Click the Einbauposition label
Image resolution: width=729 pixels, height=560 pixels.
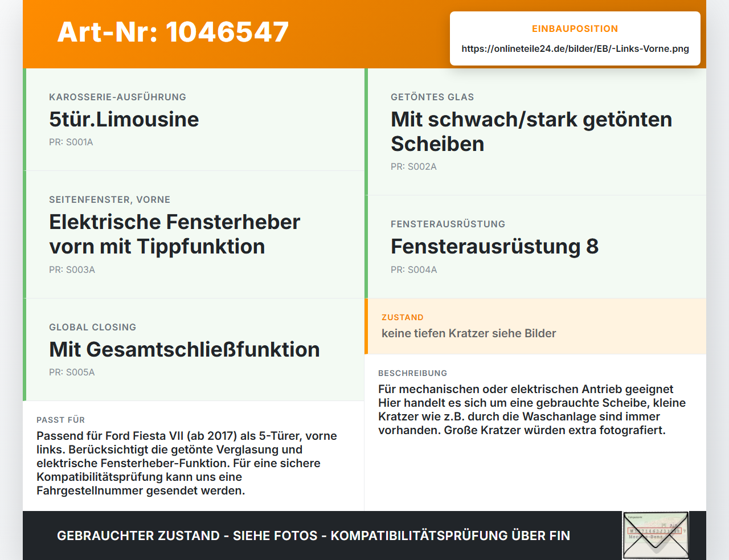575,28
